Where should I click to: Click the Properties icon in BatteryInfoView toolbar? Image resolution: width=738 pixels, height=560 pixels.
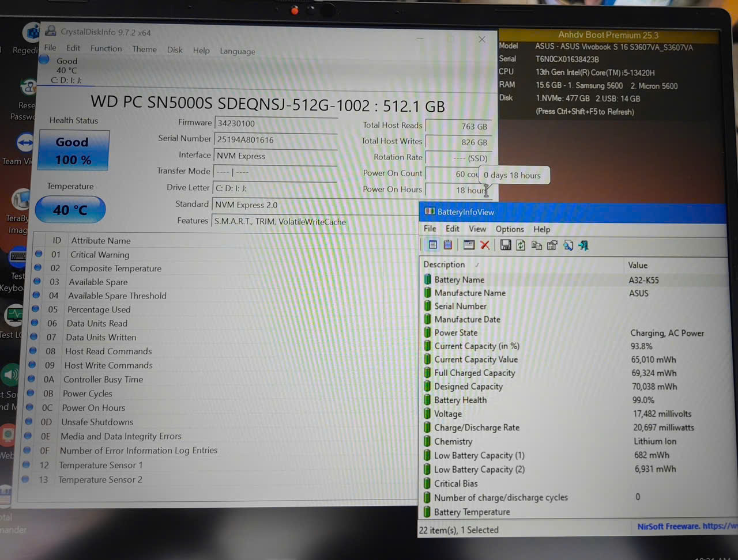(552, 245)
